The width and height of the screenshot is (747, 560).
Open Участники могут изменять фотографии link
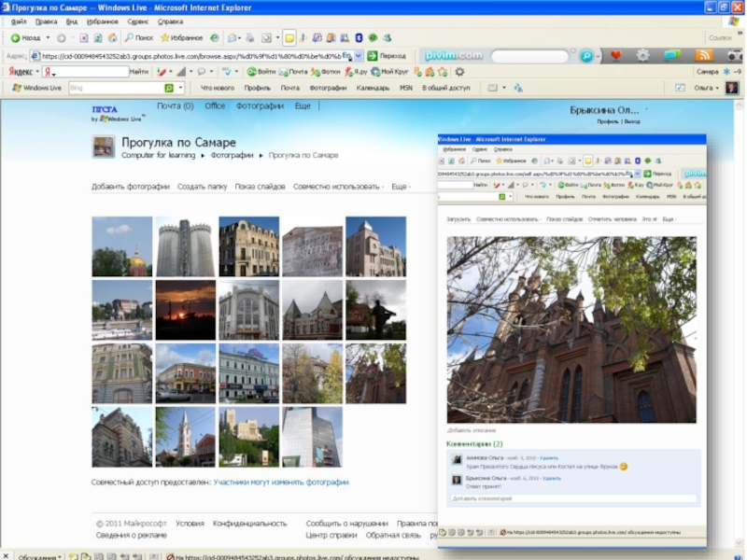point(281,483)
